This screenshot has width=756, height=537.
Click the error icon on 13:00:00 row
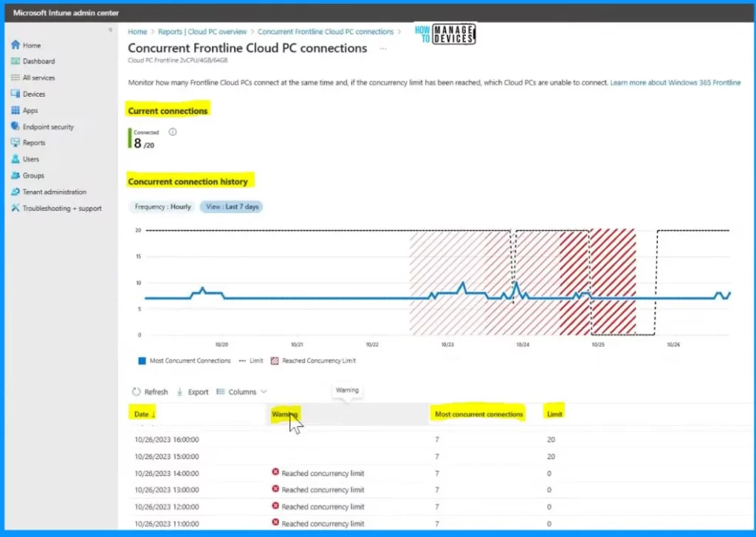pyautogui.click(x=275, y=489)
